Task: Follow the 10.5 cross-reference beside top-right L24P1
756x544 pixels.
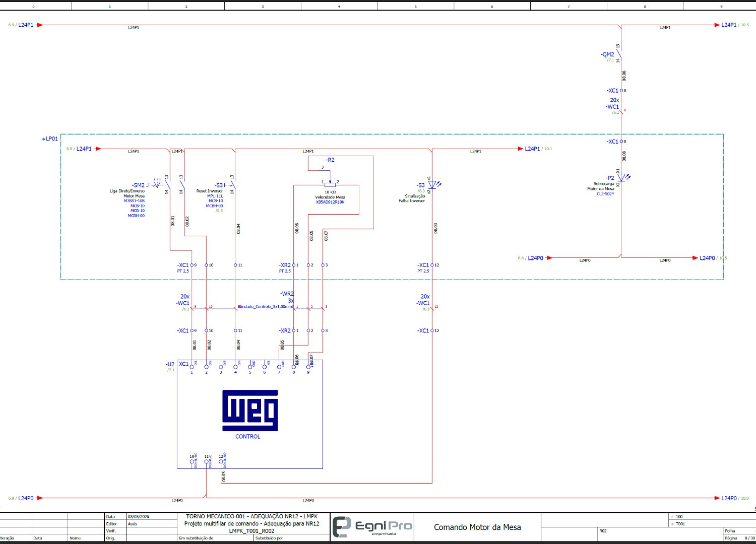Action: 744,25
